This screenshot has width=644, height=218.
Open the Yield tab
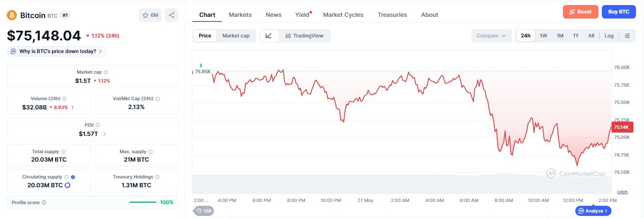pyautogui.click(x=303, y=15)
